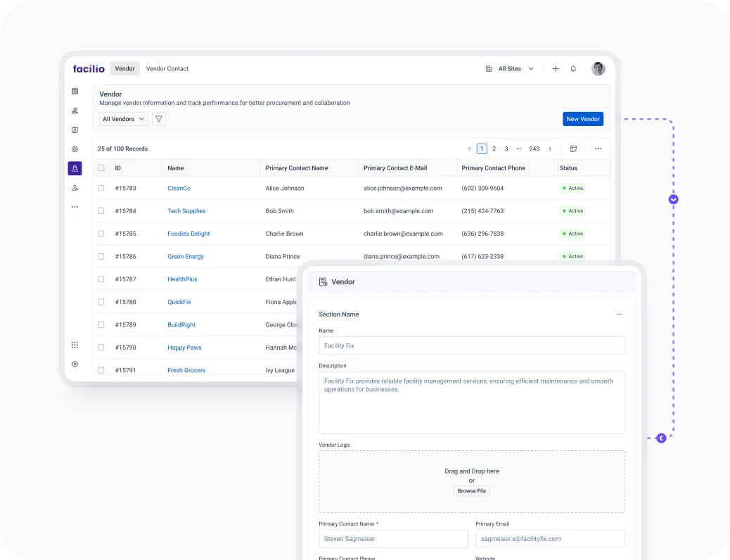Screen dimensions: 730x560
Task: Select the highlighted vendor icon in the sidebar
Action: [75, 168]
